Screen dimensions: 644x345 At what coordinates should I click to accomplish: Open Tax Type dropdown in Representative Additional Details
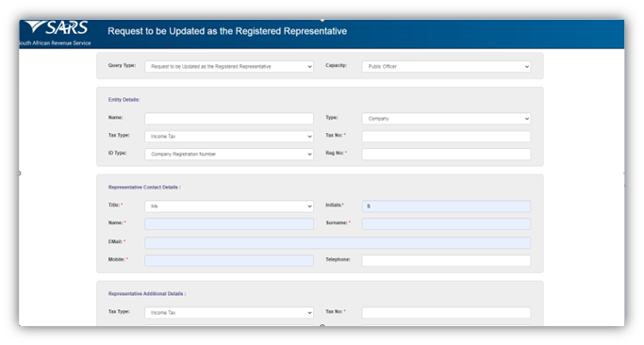point(229,313)
